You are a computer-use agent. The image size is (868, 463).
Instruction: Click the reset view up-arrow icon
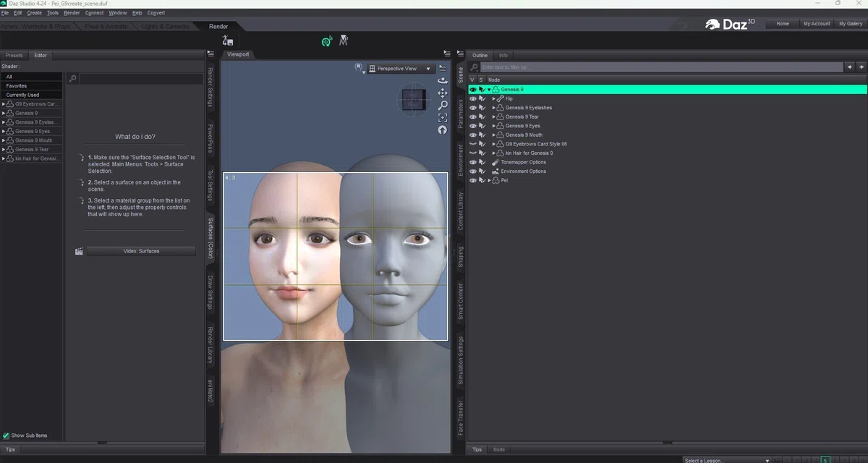coord(443,130)
